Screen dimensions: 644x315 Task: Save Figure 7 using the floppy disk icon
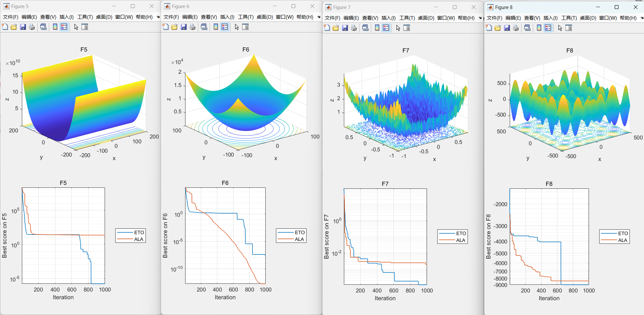[345, 28]
